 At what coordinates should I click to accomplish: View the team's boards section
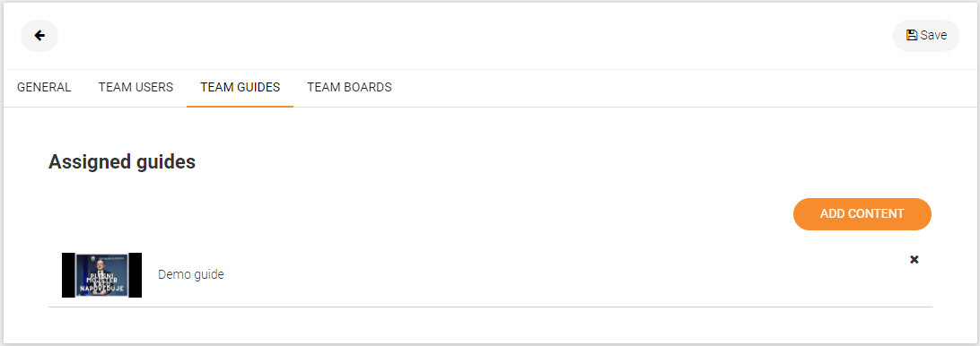click(349, 88)
